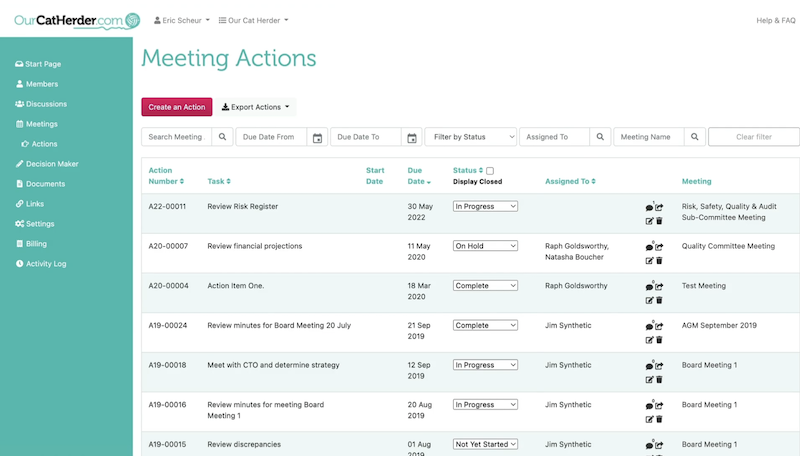The width and height of the screenshot is (800, 456).
Task: Click the OurCatHerder.com logo
Action: click(77, 20)
